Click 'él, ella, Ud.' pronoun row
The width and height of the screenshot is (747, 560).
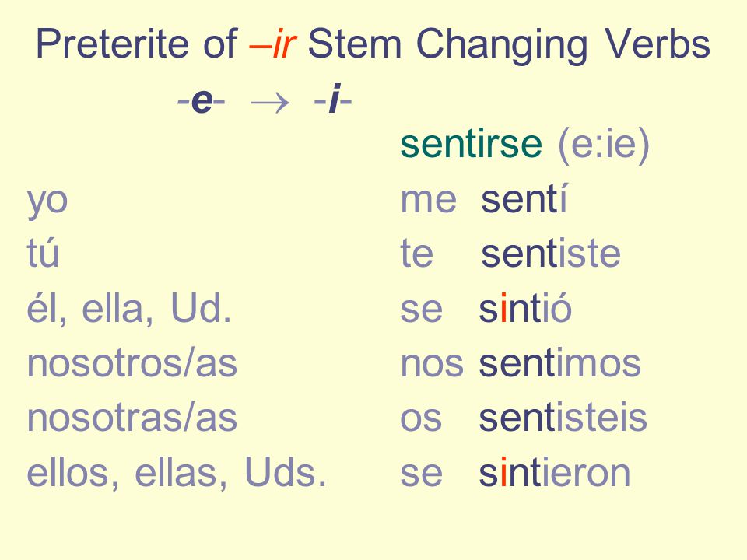(129, 309)
